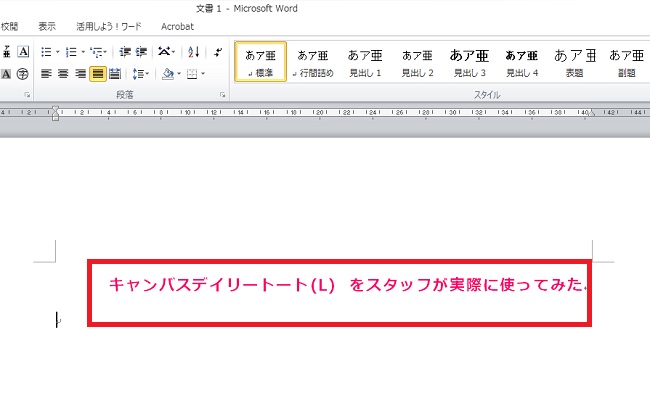Apply character shading with the gray A icon

(x=6, y=74)
